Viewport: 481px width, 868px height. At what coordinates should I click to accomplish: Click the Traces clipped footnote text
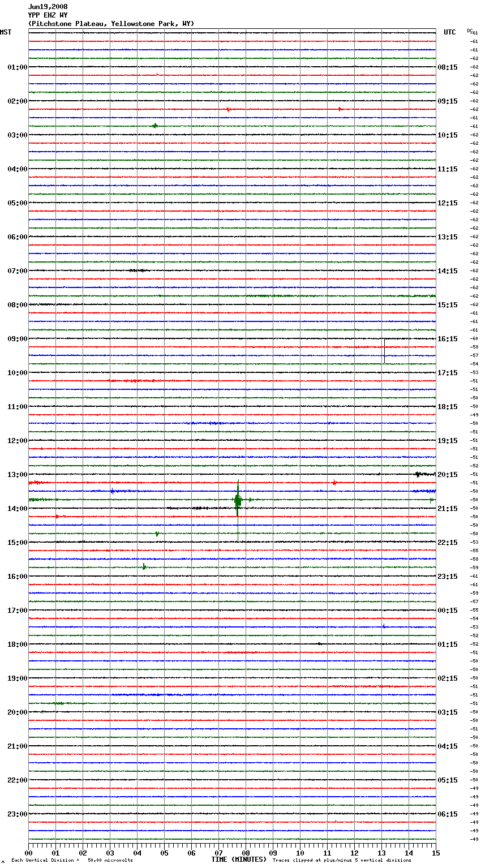[342, 861]
